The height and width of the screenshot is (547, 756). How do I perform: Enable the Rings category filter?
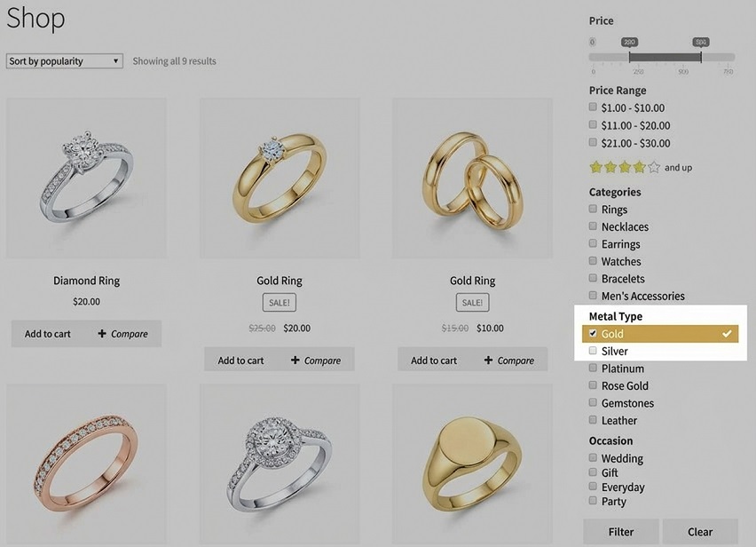592,210
